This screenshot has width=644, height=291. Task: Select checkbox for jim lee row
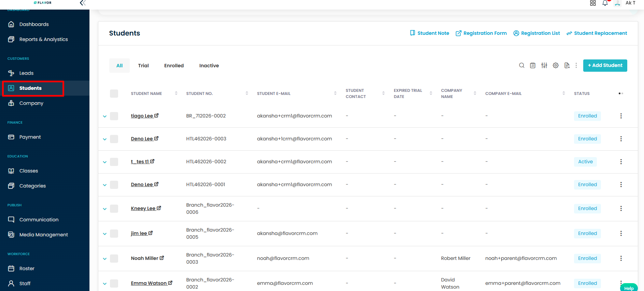pos(114,234)
